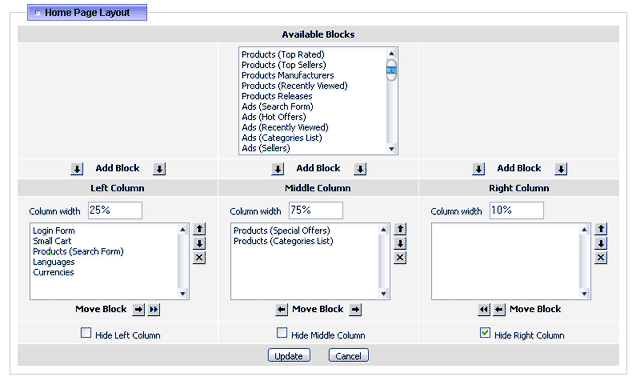This screenshot has width=636, height=385.
Task: Click up scroll arrow of Available Blocks list
Action: coord(391,54)
